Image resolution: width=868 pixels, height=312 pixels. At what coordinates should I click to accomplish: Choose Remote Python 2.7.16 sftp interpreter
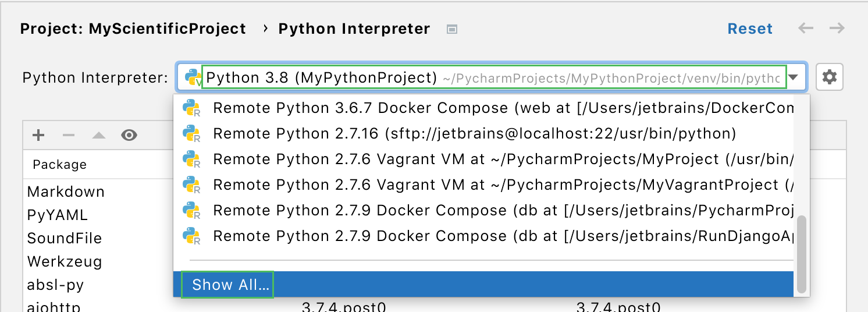(474, 134)
